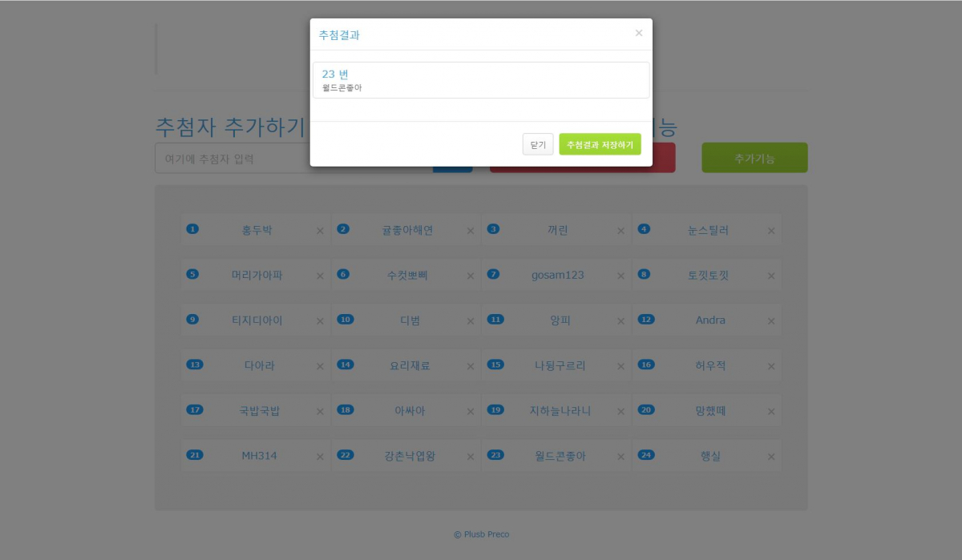The image size is (962, 560).
Task: Remove participant 망했떼
Action: pyautogui.click(x=771, y=411)
